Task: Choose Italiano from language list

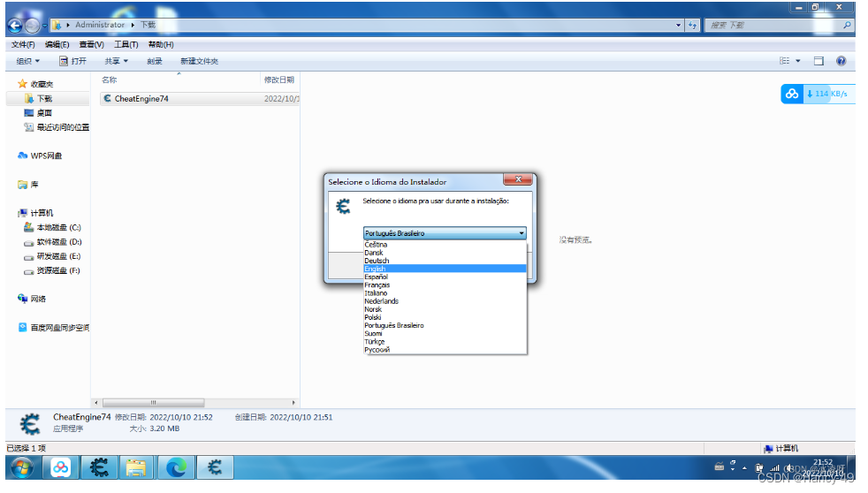Action: click(x=445, y=293)
